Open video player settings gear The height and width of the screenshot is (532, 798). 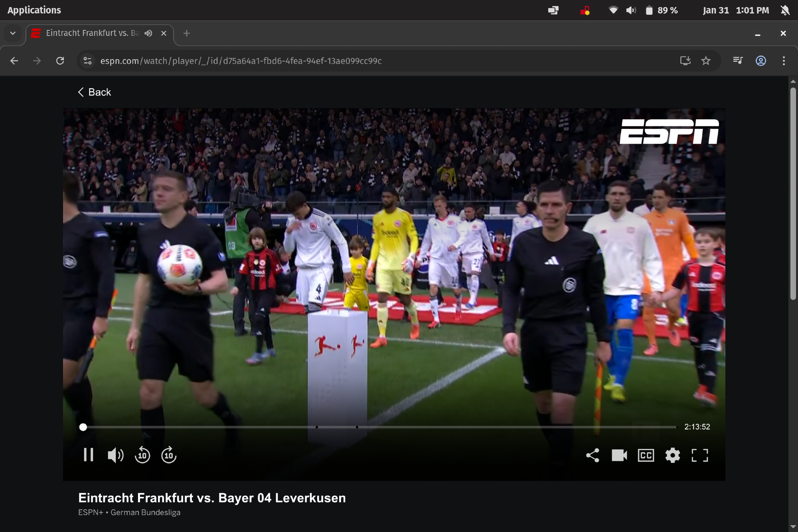click(x=672, y=455)
